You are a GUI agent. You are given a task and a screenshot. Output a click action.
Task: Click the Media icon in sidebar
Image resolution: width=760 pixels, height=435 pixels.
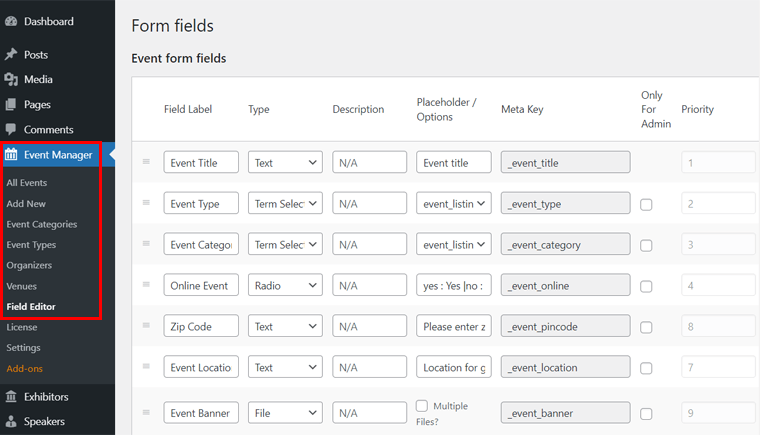[11, 79]
